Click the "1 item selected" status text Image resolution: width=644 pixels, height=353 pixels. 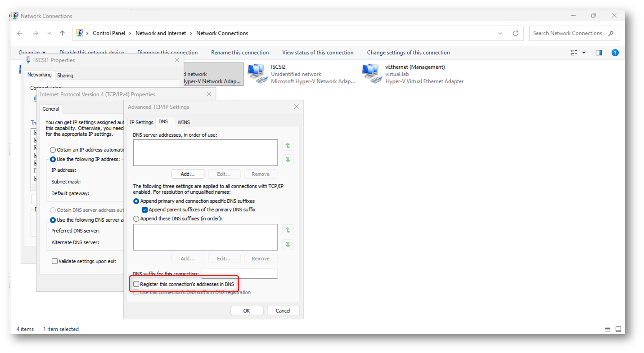61,329
